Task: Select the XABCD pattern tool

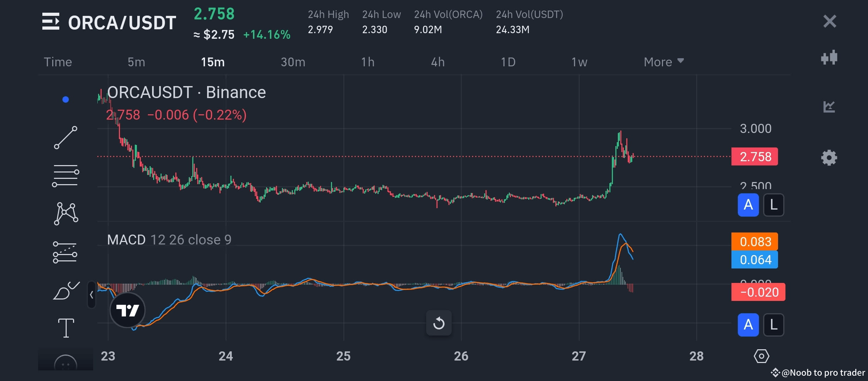Action: tap(66, 212)
